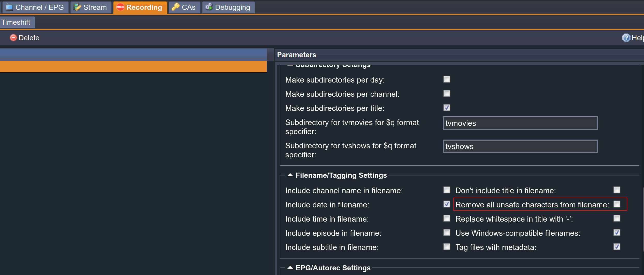Uncheck Include date in filename

[x=447, y=204]
